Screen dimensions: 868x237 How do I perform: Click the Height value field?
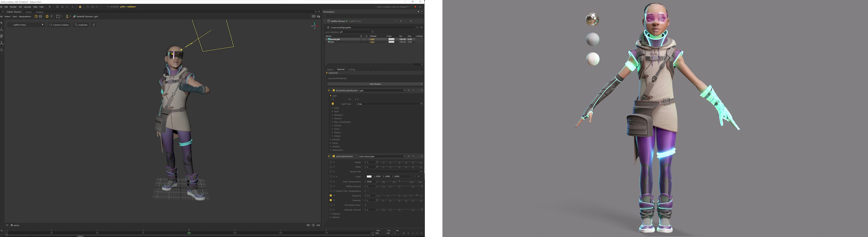tap(371, 162)
